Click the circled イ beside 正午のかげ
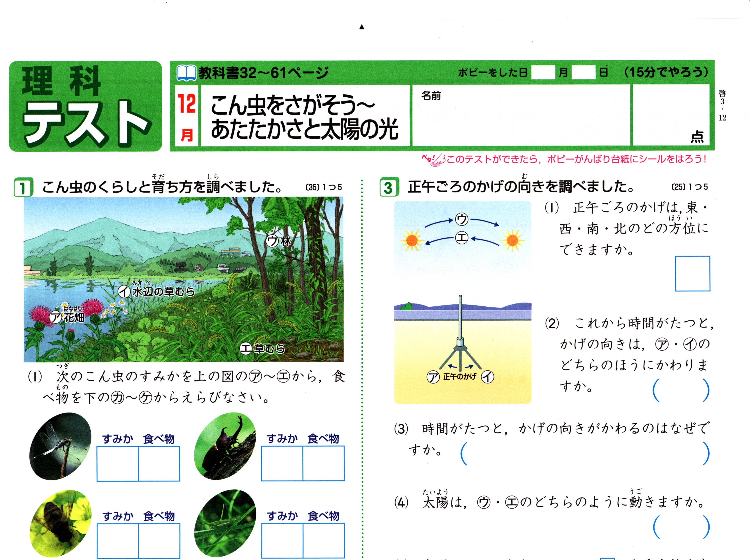750x560 pixels. (488, 377)
